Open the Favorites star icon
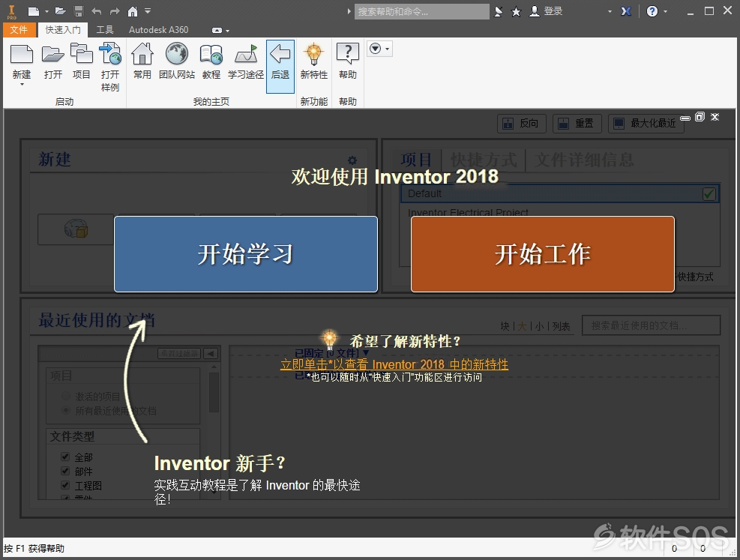This screenshot has width=740, height=560. click(517, 11)
